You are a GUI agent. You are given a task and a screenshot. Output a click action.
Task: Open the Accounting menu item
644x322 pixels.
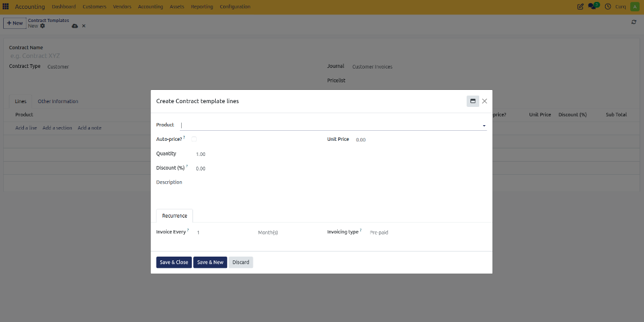(150, 6)
